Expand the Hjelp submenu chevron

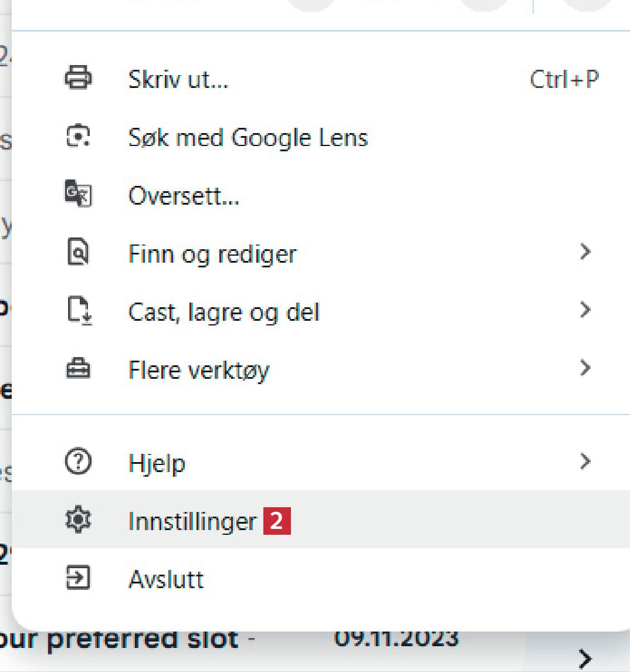(x=584, y=461)
